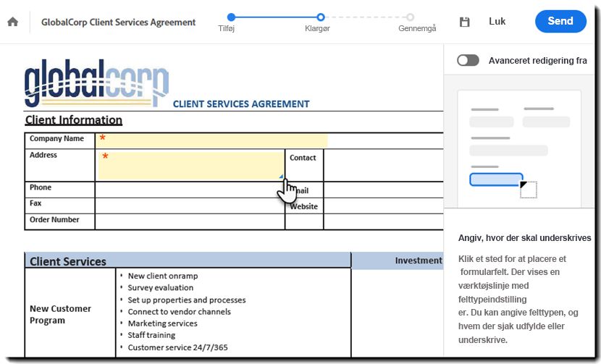
Task: Select the Tilføj step marker
Action: [231, 17]
